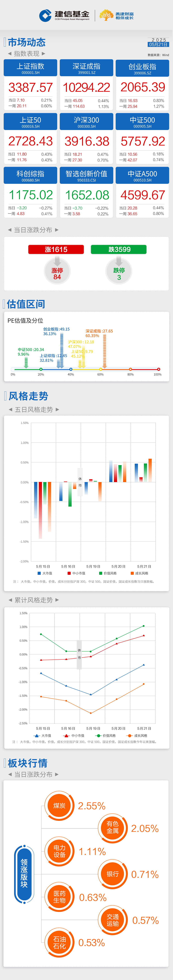Select the 银行 sector circle
This screenshot has height=980, width=173.
coord(113,874)
